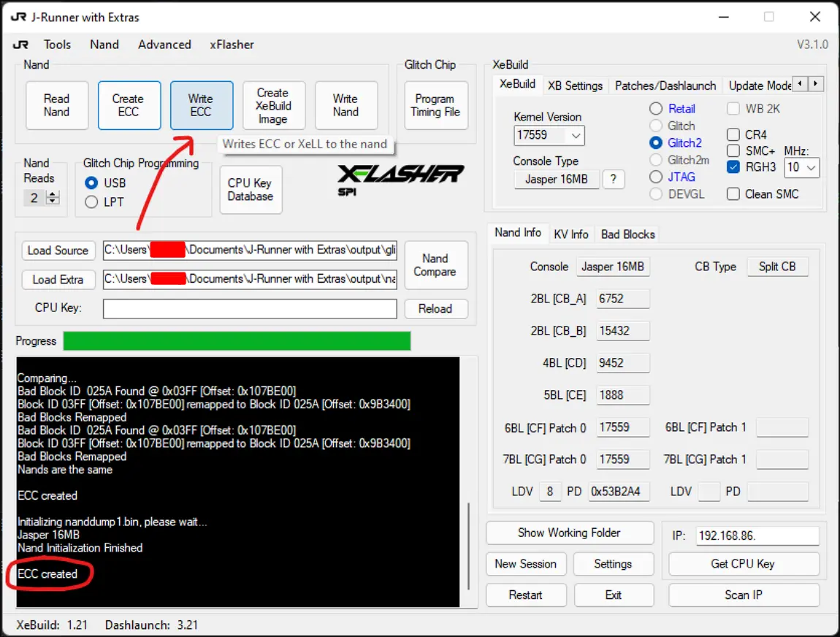The image size is (840, 637).
Task: Click the Restart button
Action: coord(525,595)
